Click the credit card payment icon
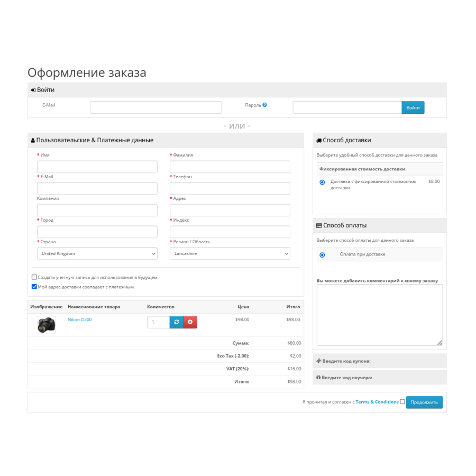 pyautogui.click(x=319, y=225)
